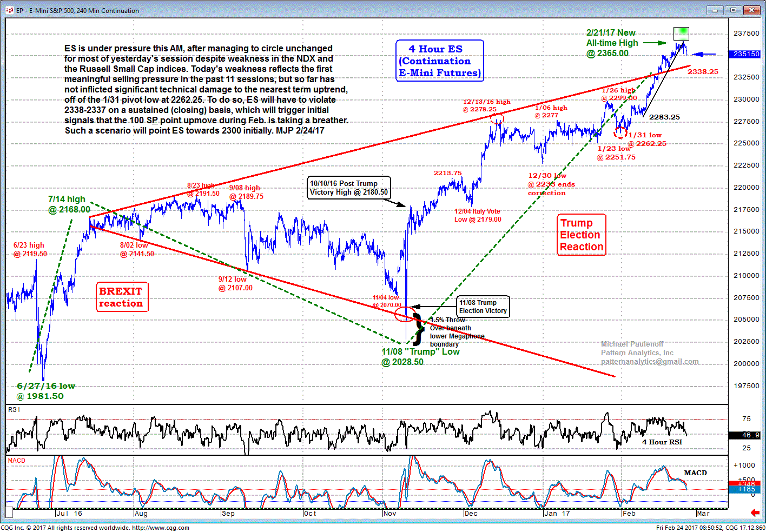This screenshot has height=532, width=766.
Task: Select the green dotted square marker at chart top
Action: 681,34
